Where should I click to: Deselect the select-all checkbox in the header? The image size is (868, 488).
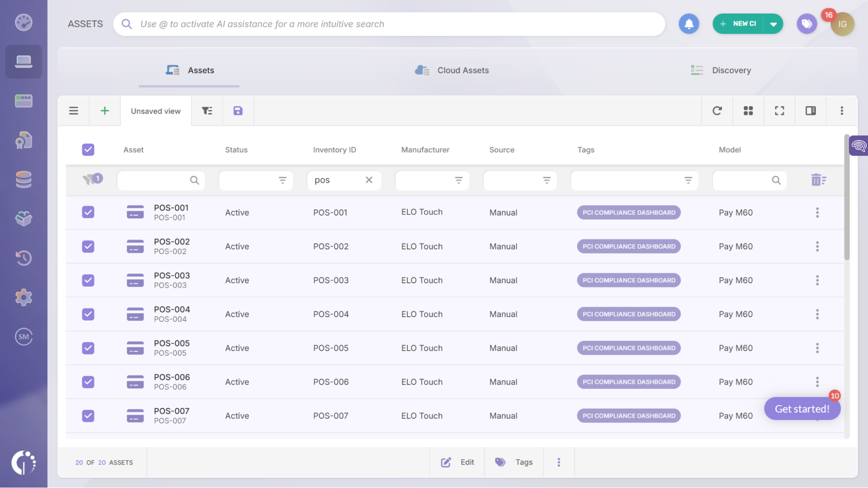(88, 149)
